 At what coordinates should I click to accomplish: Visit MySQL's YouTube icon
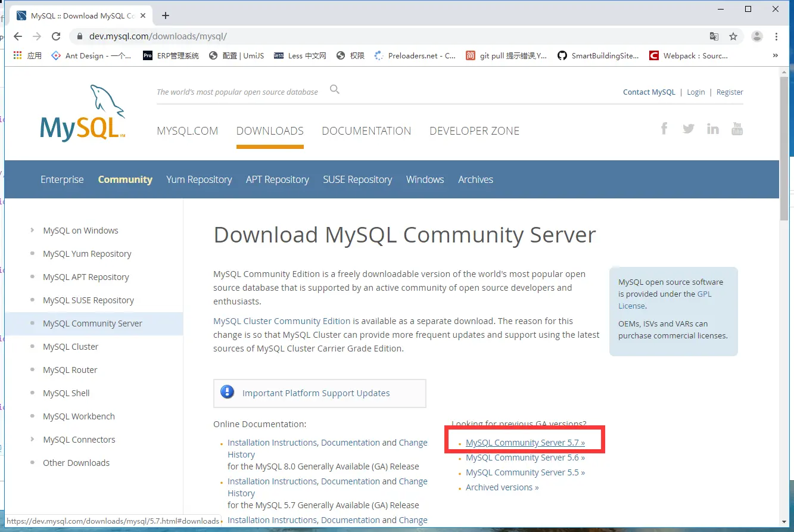(737, 128)
